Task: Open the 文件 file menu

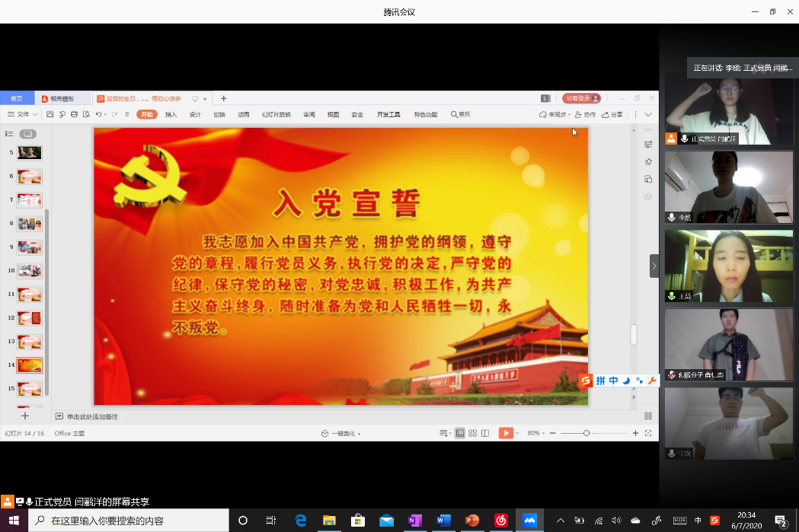Action: click(22, 115)
